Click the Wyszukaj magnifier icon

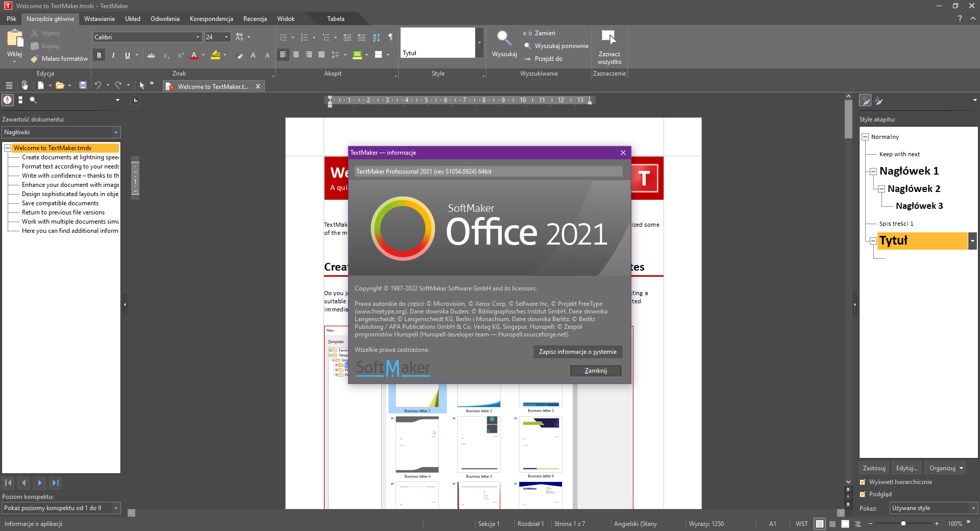(x=504, y=38)
